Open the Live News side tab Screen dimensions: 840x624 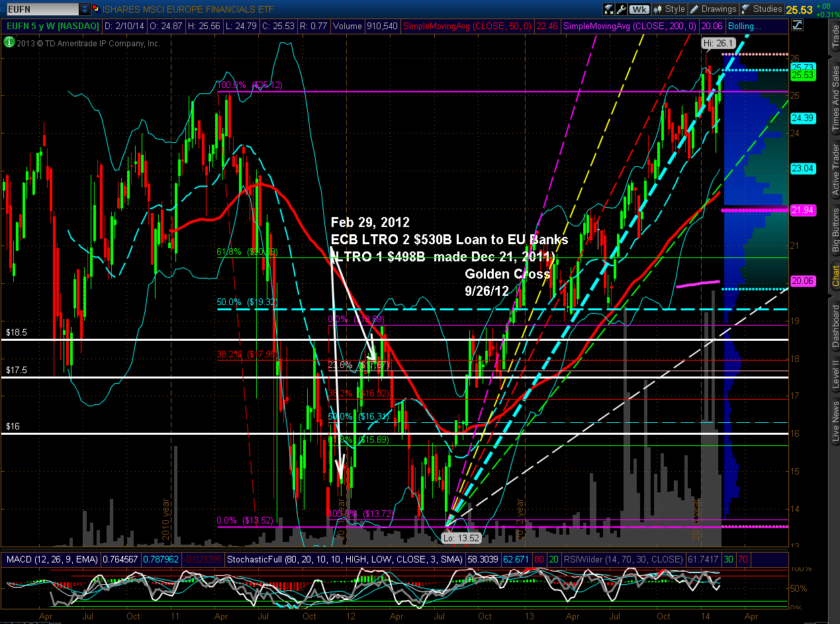pos(834,422)
